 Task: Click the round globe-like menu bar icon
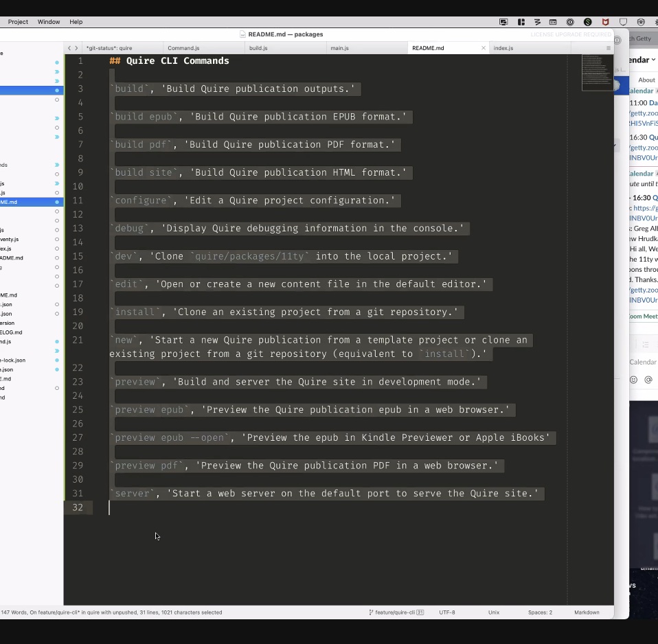(x=641, y=22)
